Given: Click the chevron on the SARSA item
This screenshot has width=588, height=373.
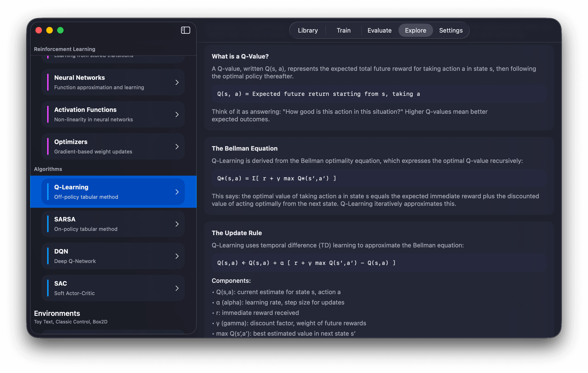Looking at the screenshot, I should [x=177, y=224].
